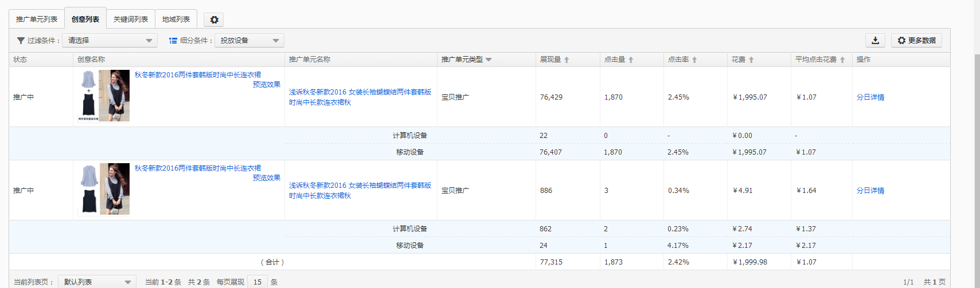Sort by 点击量 arrow icon

(x=631, y=60)
